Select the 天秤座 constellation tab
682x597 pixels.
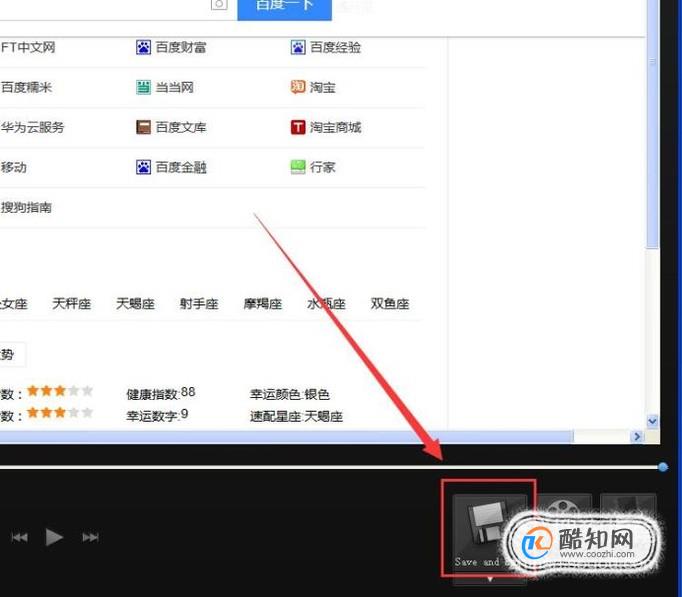click(71, 304)
